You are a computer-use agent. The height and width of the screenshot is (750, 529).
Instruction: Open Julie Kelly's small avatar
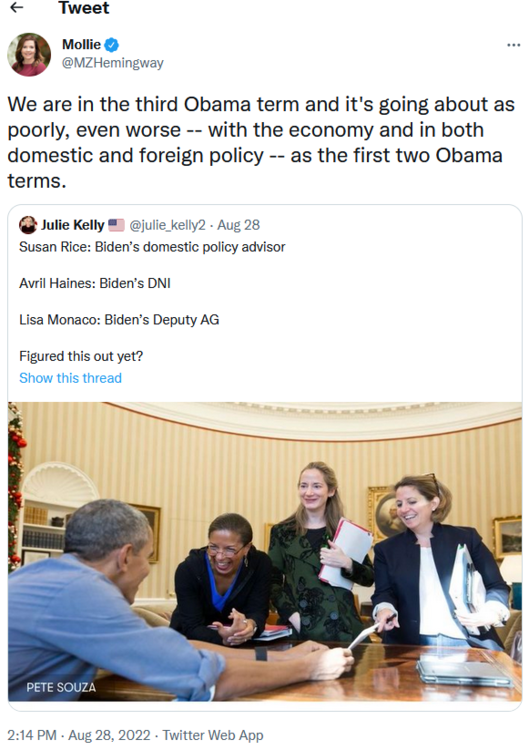28,225
